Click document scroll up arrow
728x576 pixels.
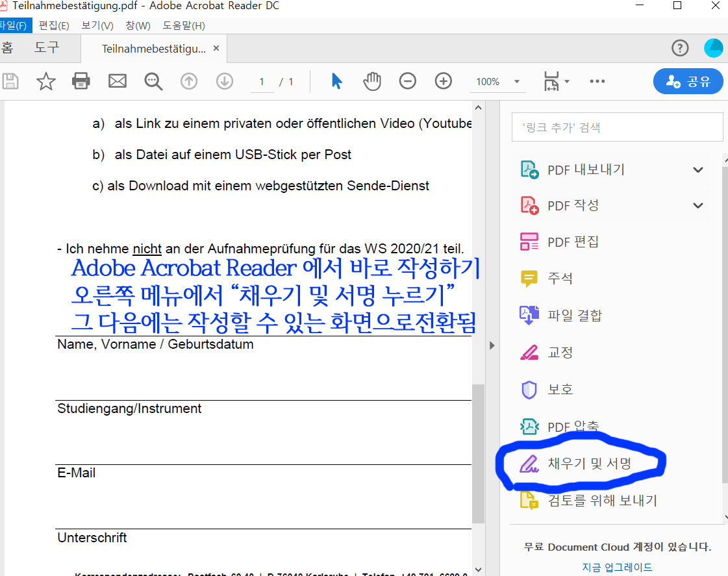coord(478,108)
